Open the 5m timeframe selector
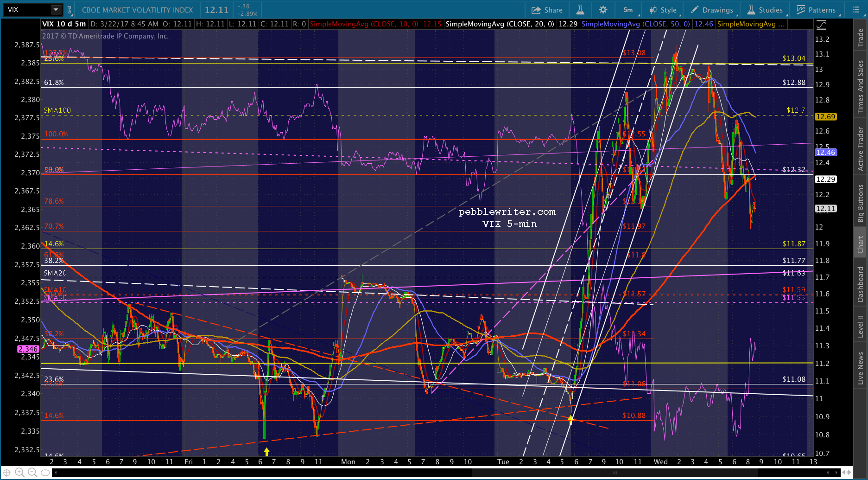The width and height of the screenshot is (868, 480). tap(628, 10)
